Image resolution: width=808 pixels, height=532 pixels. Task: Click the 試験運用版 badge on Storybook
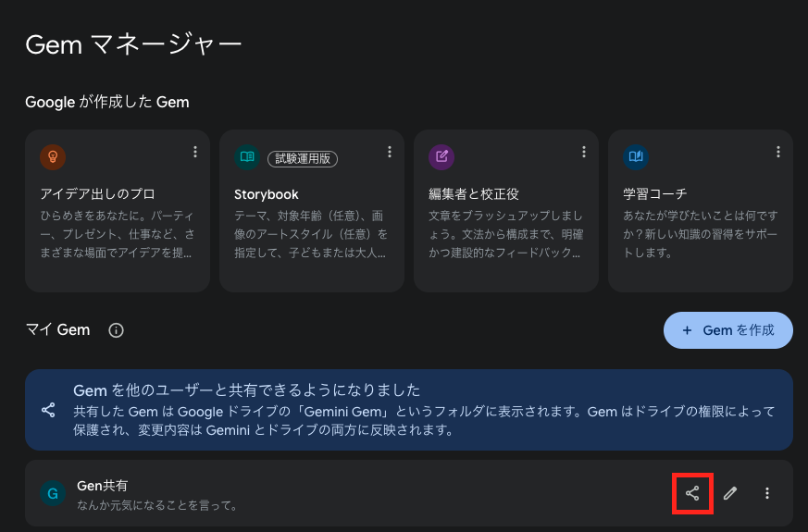pos(302,157)
